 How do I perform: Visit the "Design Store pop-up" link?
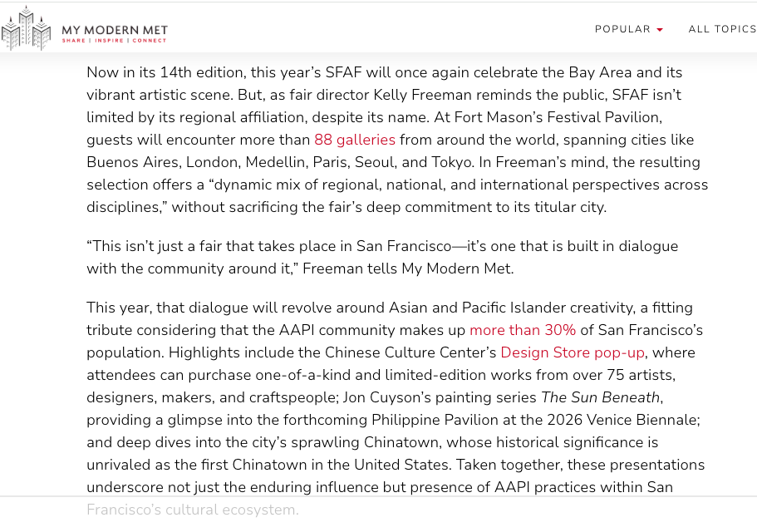point(572,353)
